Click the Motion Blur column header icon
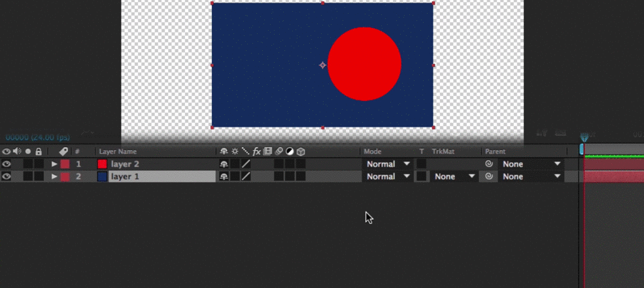644x288 pixels. [279, 152]
